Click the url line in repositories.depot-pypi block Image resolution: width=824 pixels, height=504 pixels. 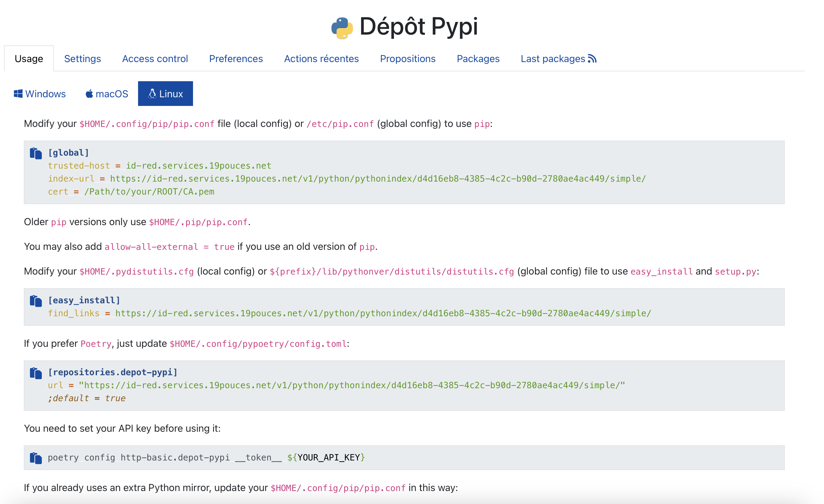pyautogui.click(x=336, y=385)
